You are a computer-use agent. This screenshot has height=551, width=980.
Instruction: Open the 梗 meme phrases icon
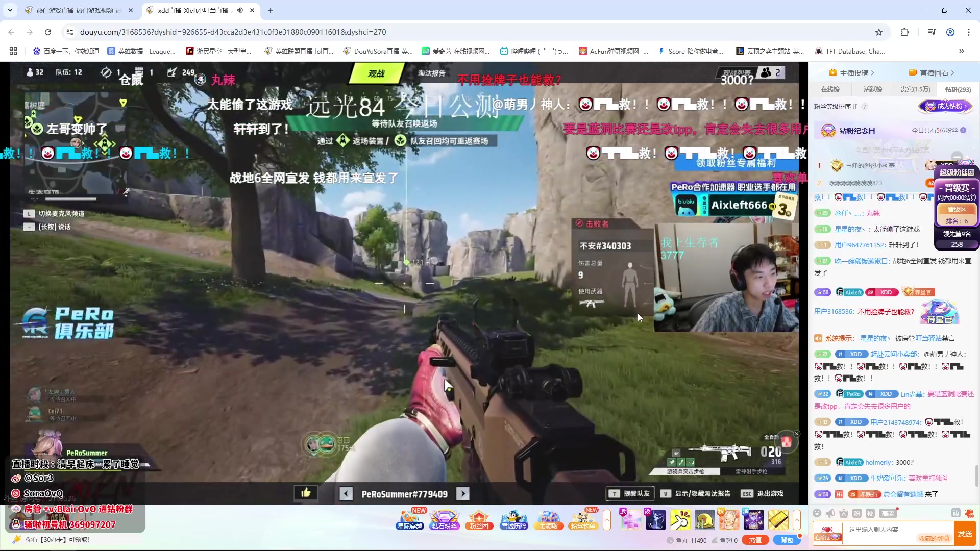point(870,513)
